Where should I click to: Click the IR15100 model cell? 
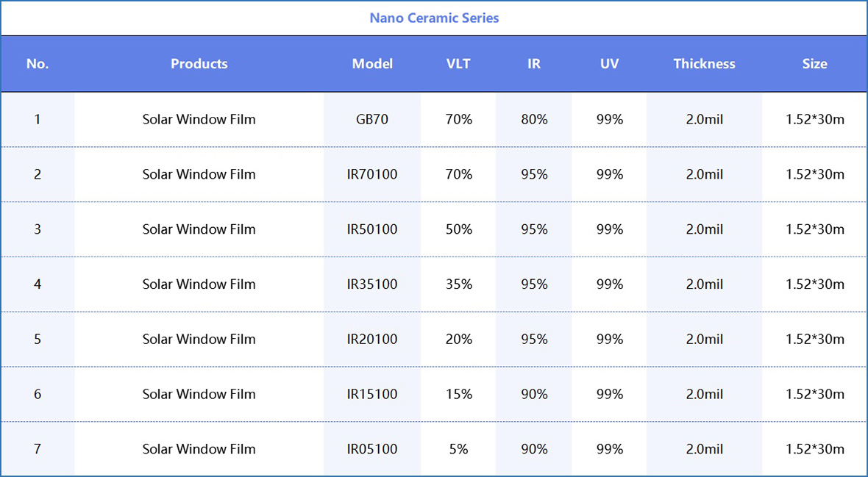click(x=372, y=395)
